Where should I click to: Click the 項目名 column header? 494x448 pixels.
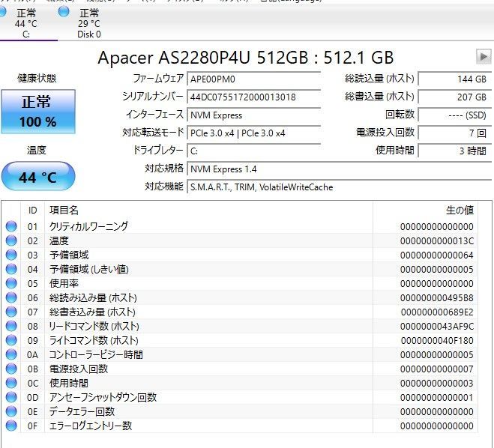(64, 211)
